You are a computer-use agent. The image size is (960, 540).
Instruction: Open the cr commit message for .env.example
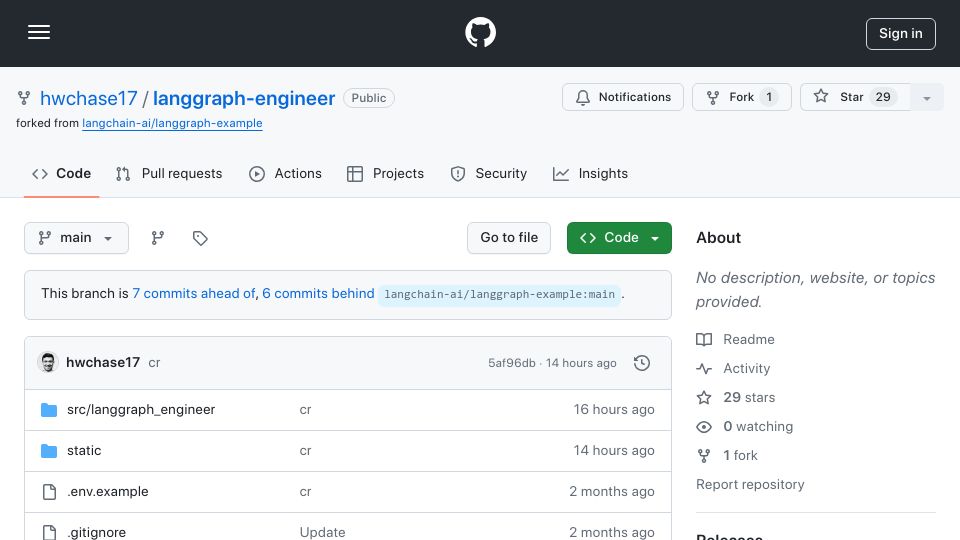pyautogui.click(x=306, y=492)
